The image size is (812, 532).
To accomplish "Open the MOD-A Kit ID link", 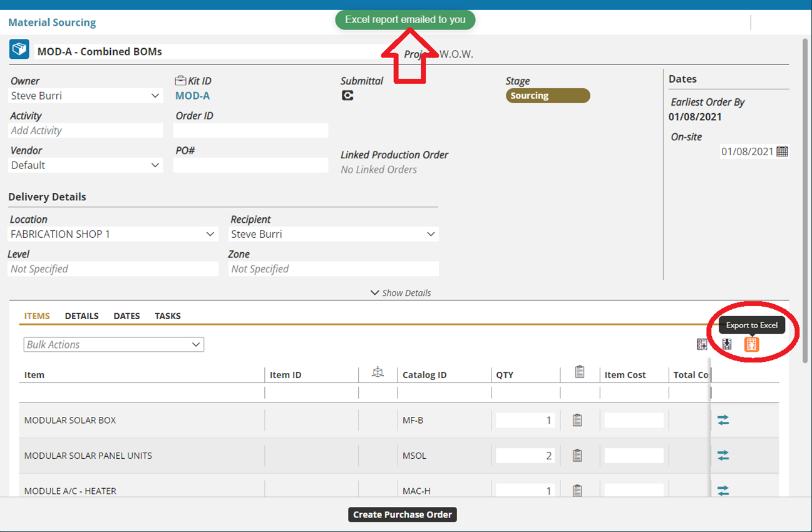I will click(x=192, y=96).
